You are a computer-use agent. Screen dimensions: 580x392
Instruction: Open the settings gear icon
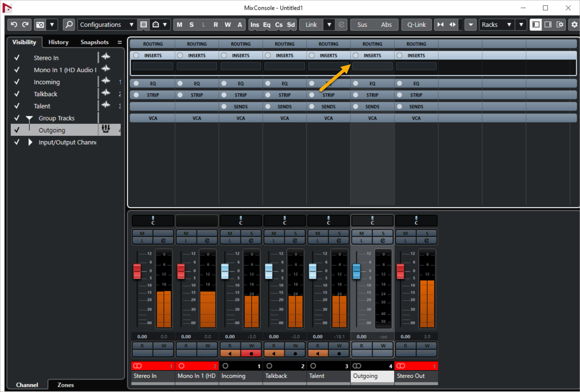point(574,25)
